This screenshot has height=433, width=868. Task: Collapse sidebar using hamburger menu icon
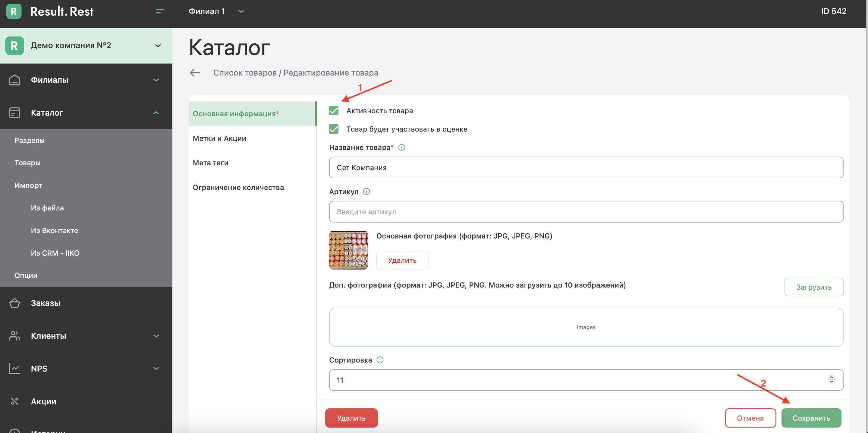pos(160,11)
